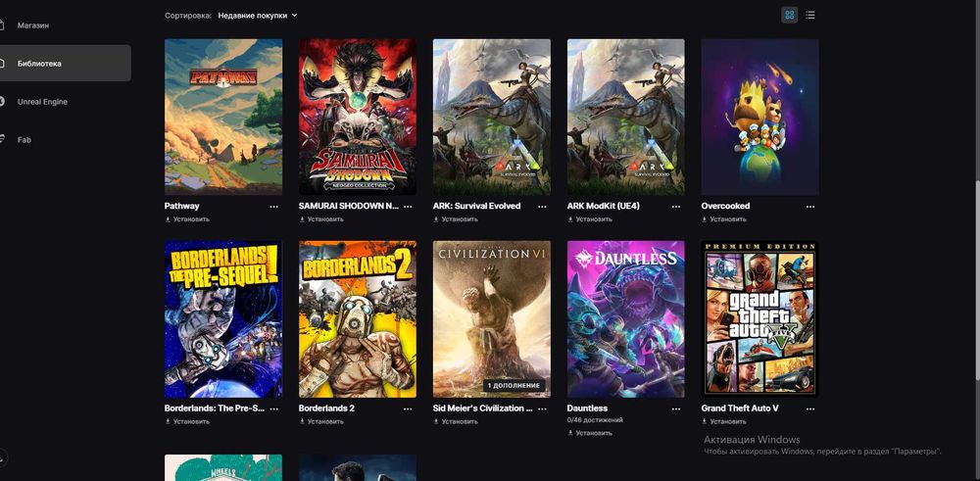980x481 pixels.
Task: Open Grand Theft Auto V cover art
Action: 760,319
